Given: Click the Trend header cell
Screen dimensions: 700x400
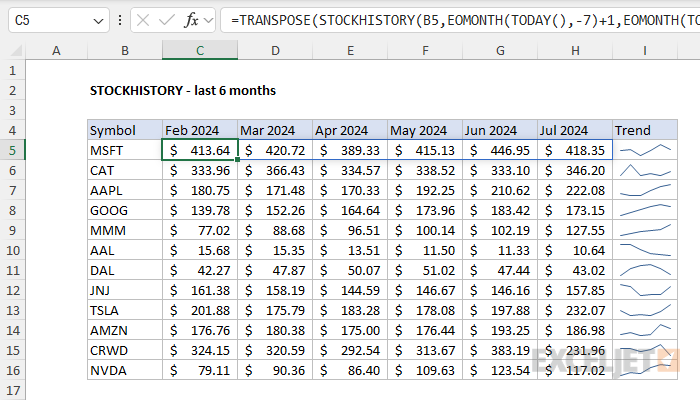Looking at the screenshot, I should tap(645, 130).
